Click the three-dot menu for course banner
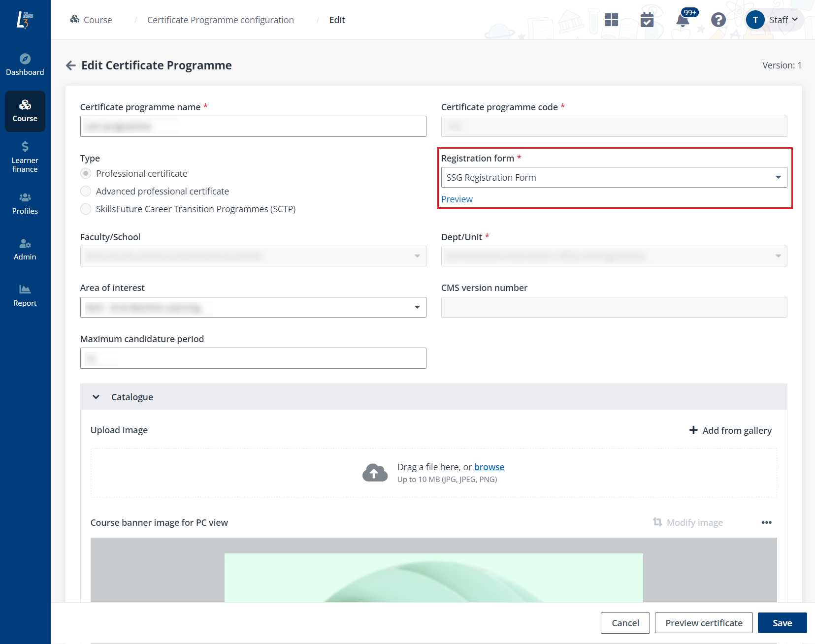This screenshot has height=644, width=815. (x=766, y=522)
